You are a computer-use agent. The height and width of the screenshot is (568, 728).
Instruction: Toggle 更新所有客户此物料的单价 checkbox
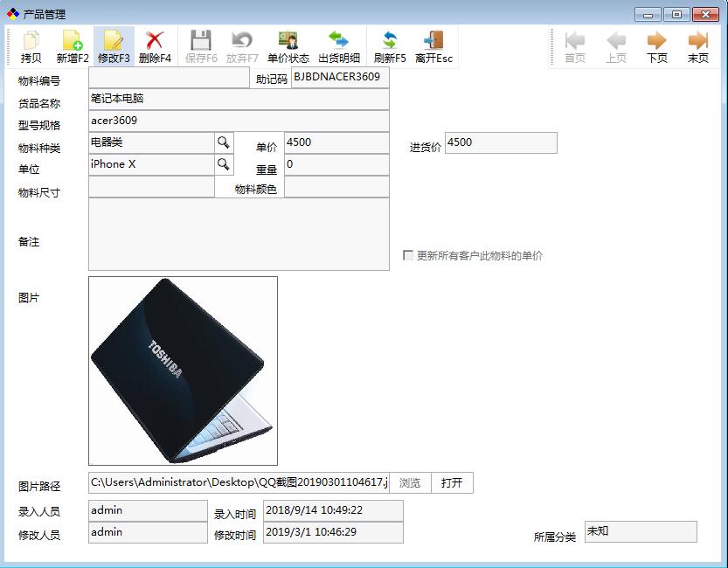click(407, 255)
